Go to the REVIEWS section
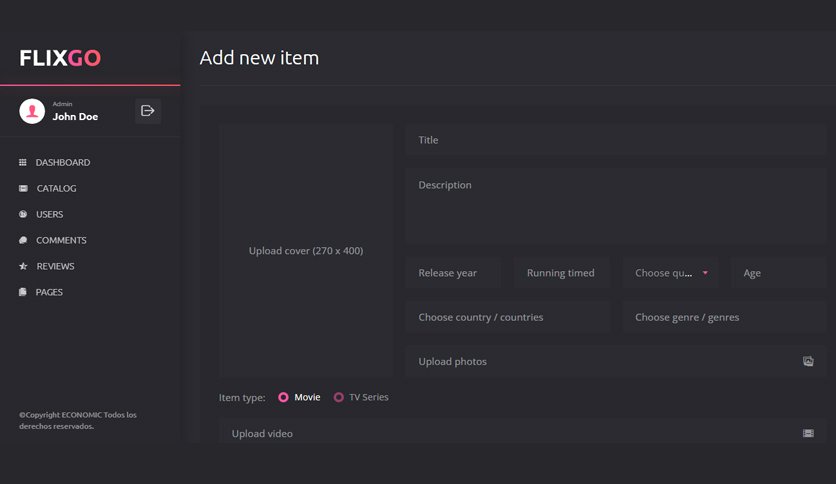This screenshot has width=836, height=484. point(55,266)
